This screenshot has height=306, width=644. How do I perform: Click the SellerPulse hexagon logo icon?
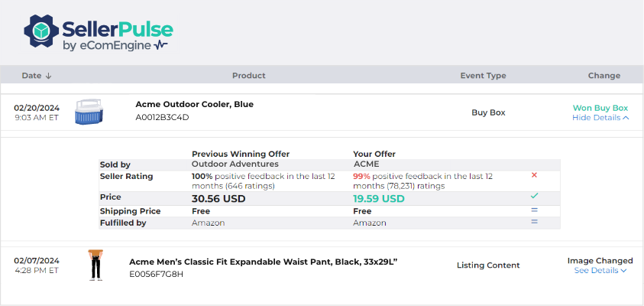[x=41, y=30]
